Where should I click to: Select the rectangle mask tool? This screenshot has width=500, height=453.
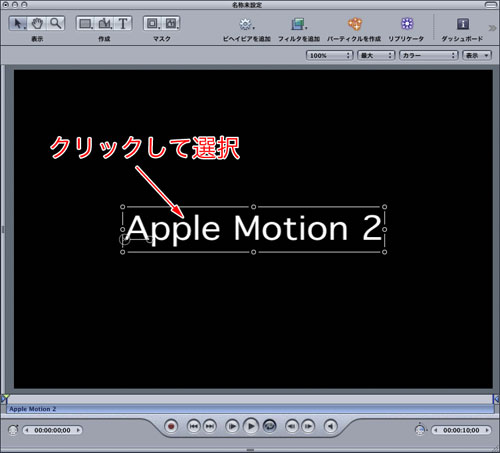(153, 23)
